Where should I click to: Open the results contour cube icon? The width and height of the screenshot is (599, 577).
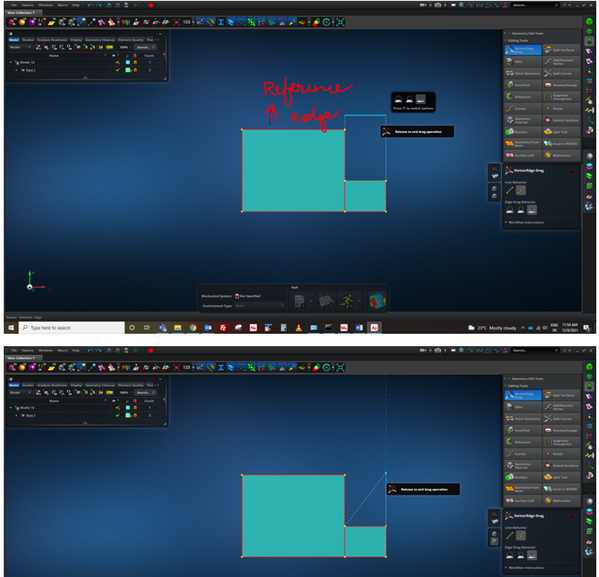tap(377, 301)
